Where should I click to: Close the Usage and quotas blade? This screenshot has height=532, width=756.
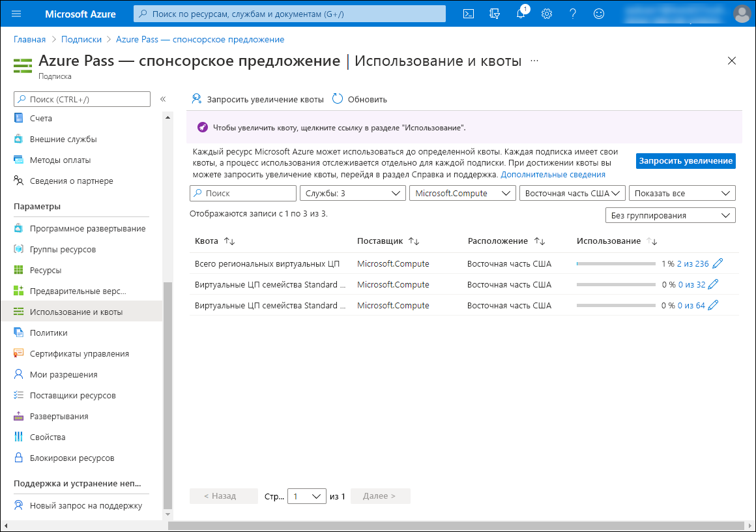(731, 61)
